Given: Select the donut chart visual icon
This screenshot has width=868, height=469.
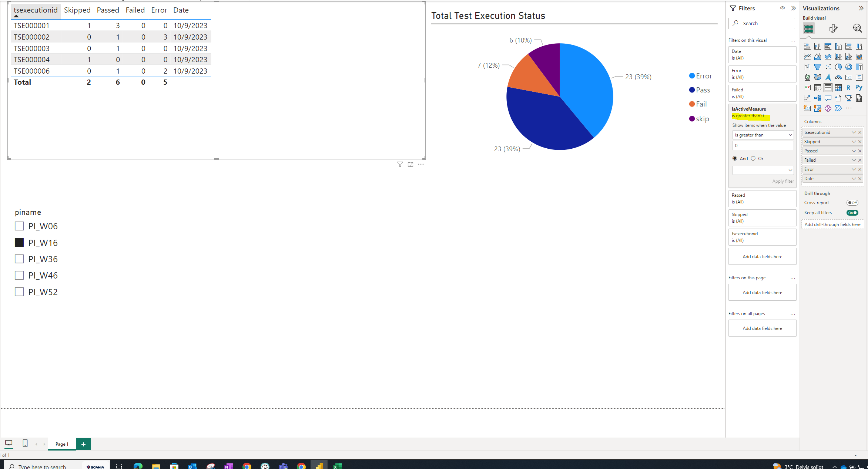Looking at the screenshot, I should point(848,67).
